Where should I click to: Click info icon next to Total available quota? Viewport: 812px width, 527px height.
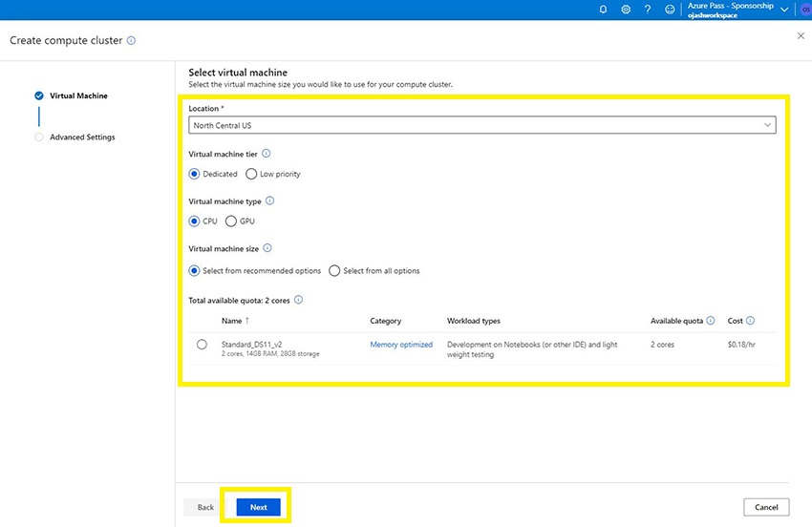[x=299, y=300]
